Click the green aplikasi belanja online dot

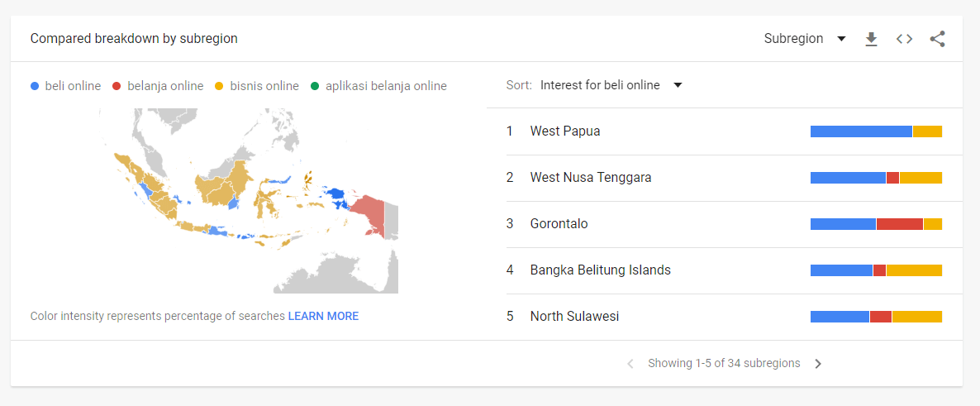(314, 86)
